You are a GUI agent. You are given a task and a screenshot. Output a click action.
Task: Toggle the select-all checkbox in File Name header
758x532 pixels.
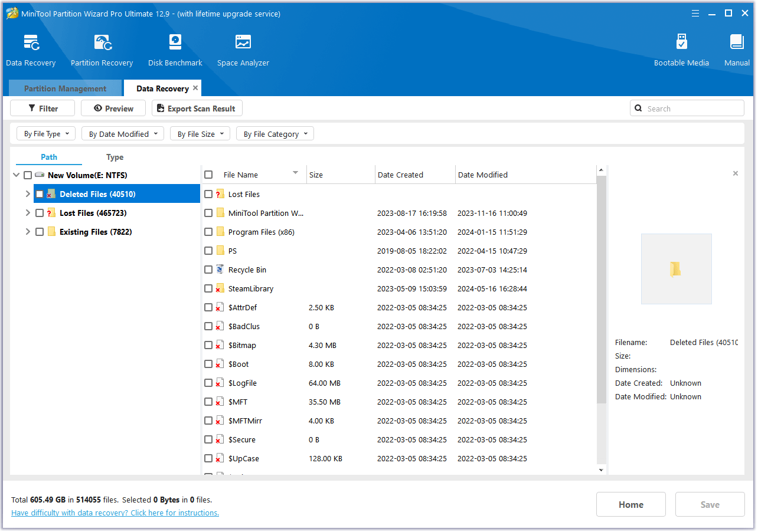pos(208,175)
